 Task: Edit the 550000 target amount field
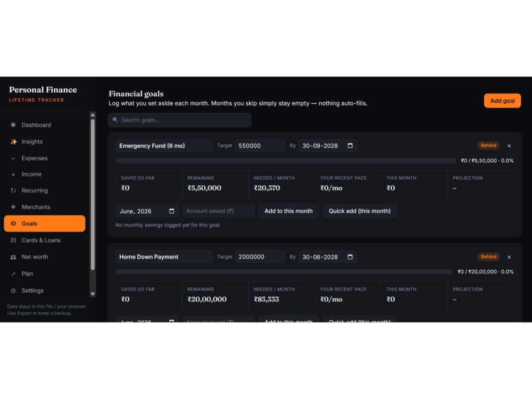pos(260,146)
